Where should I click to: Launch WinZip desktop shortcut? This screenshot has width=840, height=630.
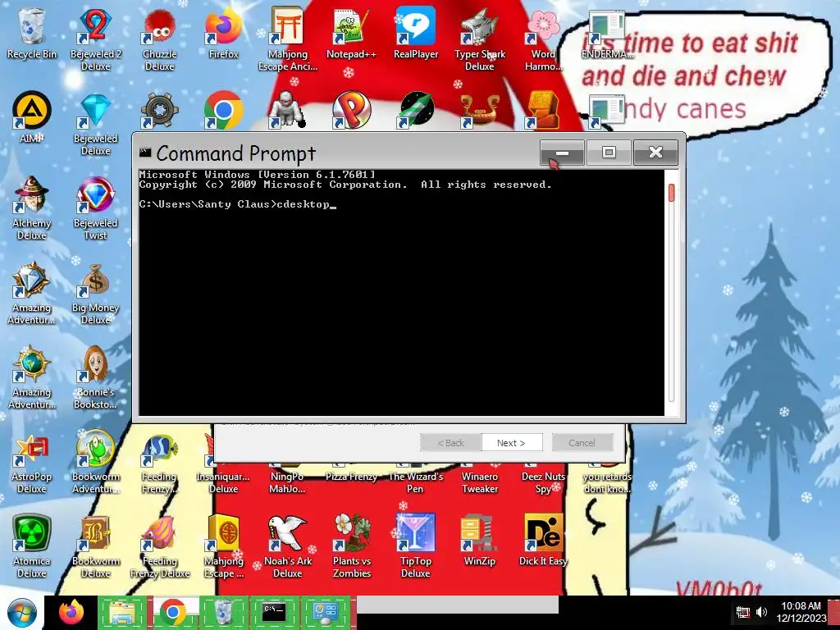479,541
